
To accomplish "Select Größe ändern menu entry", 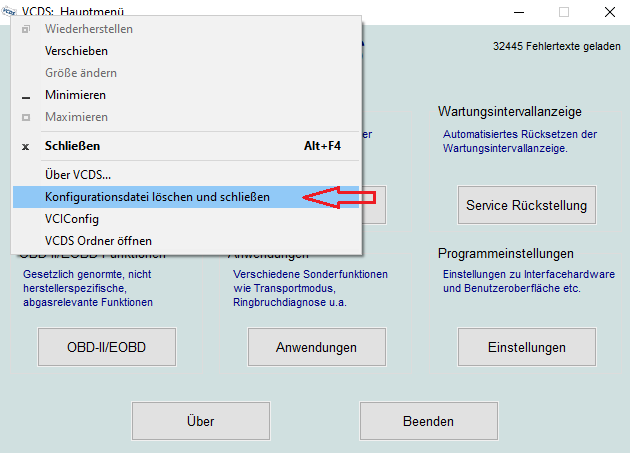I will click(186, 73).
